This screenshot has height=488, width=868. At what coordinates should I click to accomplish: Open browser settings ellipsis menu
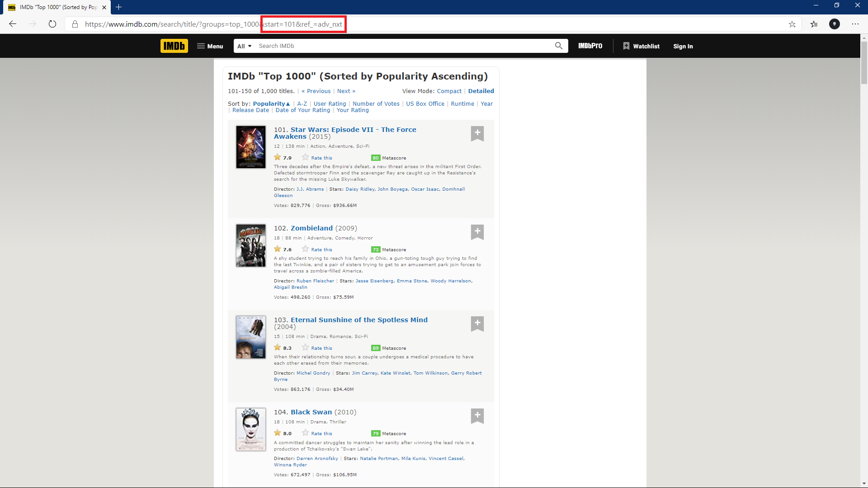click(x=855, y=24)
